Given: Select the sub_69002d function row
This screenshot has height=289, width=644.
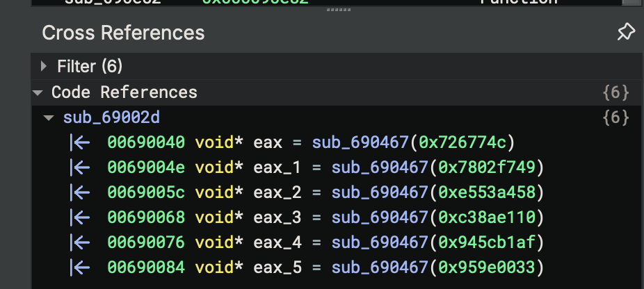Looking at the screenshot, I should pyautogui.click(x=337, y=118).
